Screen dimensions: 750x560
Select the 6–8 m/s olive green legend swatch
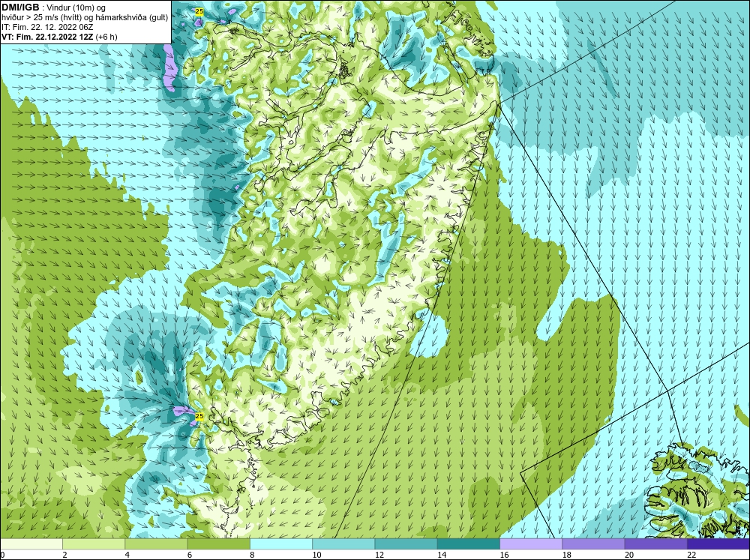[218, 544]
